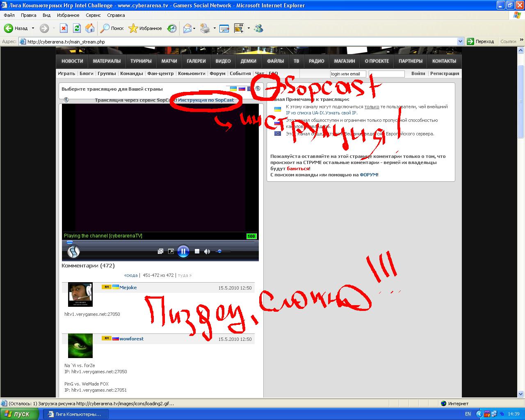Open the ТУРНИРЫ section
The height and width of the screenshot is (420, 525).
pos(141,61)
